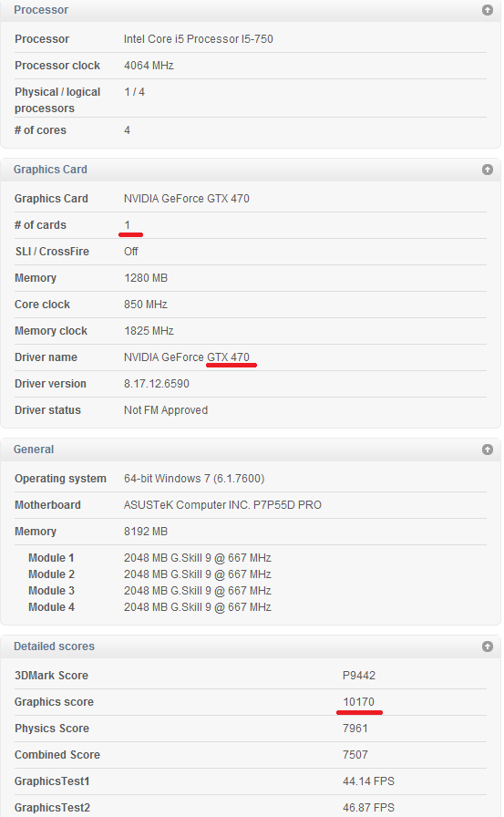Click the 4064 MHz processor clock value
This screenshot has height=817, width=504.
click(x=149, y=66)
